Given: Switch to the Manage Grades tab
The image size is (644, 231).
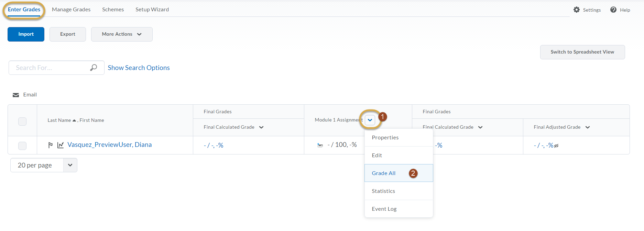Looking at the screenshot, I should (x=71, y=10).
